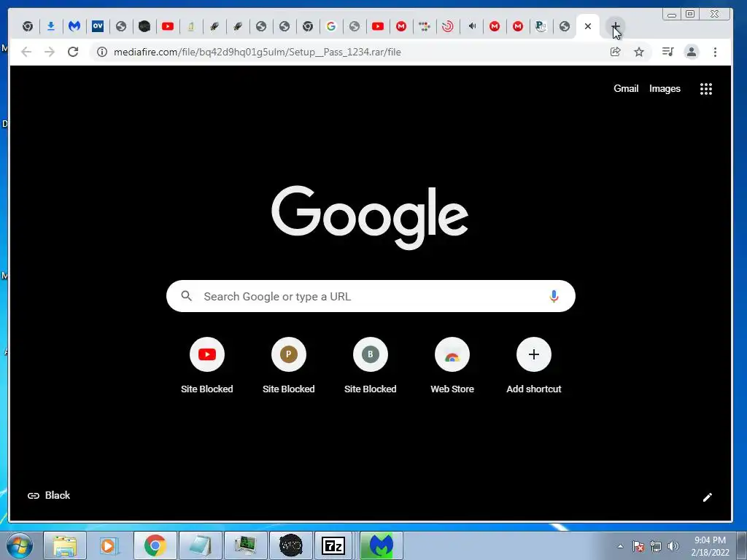Viewport: 747px width, 560px height.
Task: Focus the Search Google or type a URL box
Action: click(371, 296)
